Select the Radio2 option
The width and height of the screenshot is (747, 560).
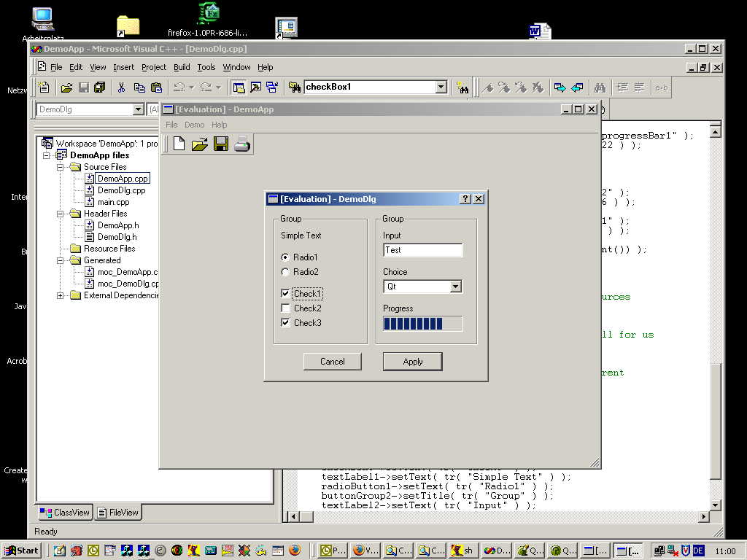tap(285, 272)
